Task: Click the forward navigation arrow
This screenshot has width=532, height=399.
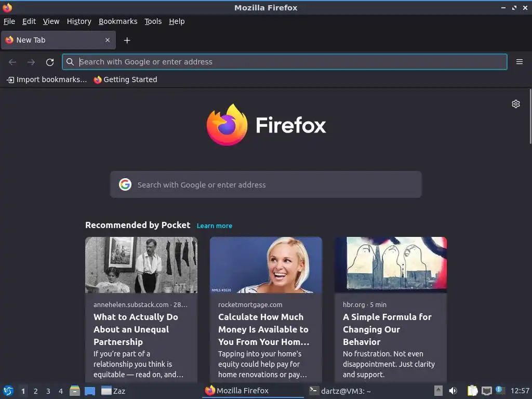Action: point(31,62)
